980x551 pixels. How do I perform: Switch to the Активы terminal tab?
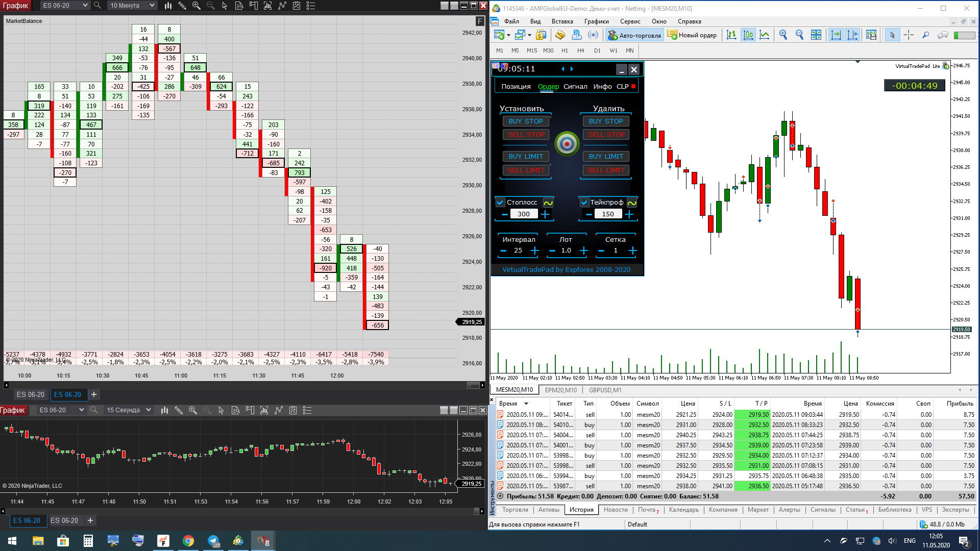click(x=549, y=510)
